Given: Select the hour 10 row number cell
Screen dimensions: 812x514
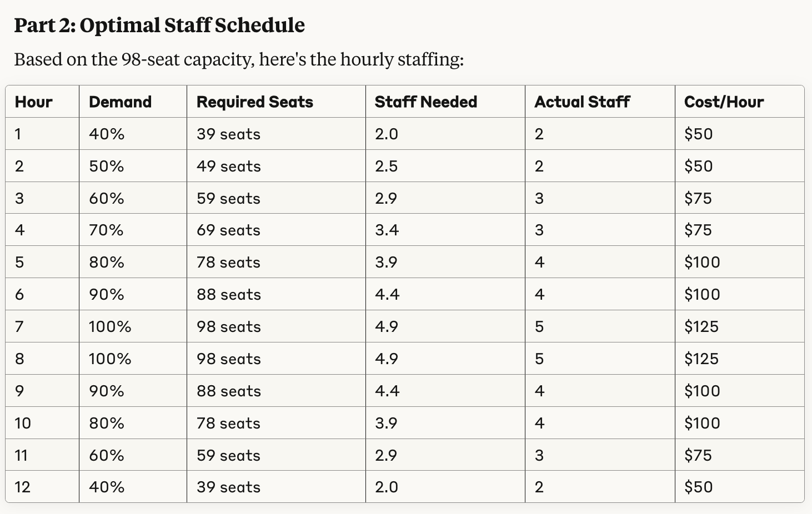Looking at the screenshot, I should pos(23,424).
